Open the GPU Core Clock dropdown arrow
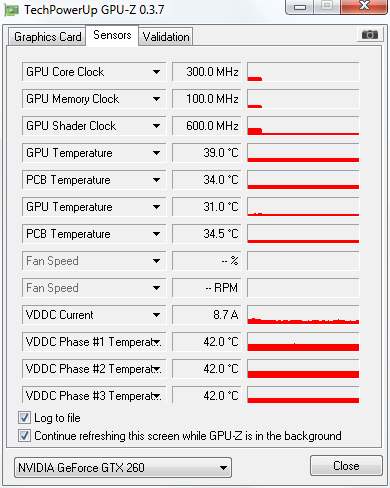Screen dimensions: 390x488 [156, 72]
